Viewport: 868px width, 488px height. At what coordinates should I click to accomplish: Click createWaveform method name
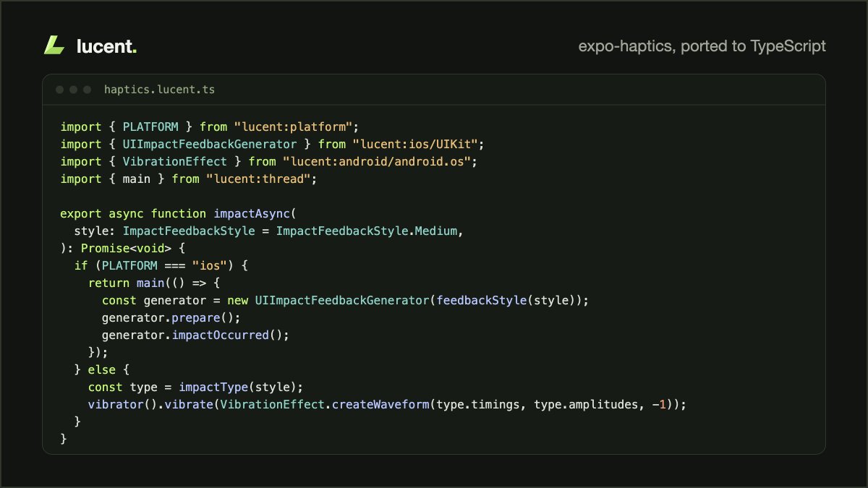pos(380,404)
